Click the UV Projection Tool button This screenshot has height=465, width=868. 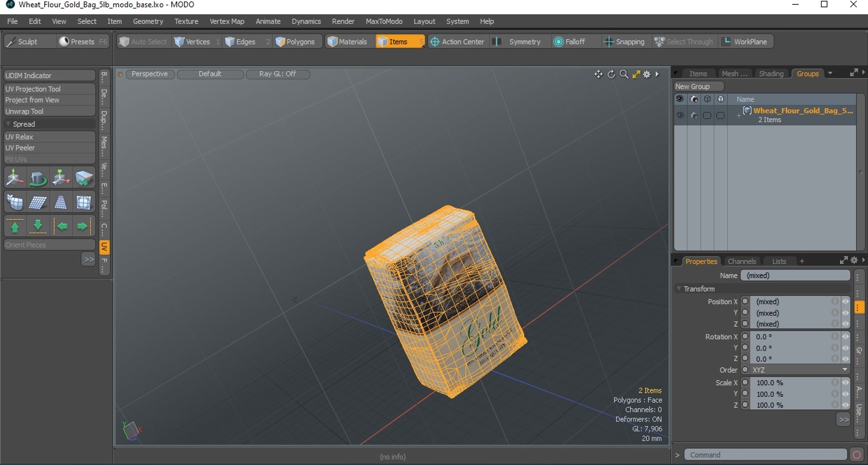pos(50,89)
